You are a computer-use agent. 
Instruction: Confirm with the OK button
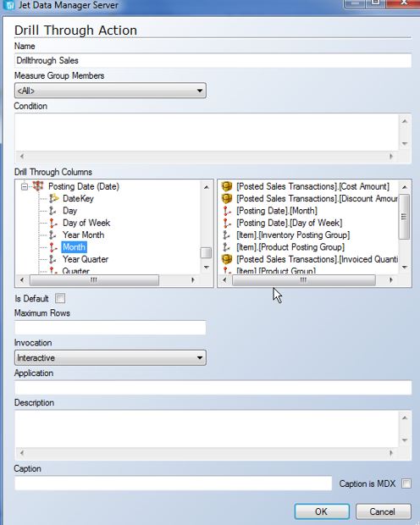[322, 511]
